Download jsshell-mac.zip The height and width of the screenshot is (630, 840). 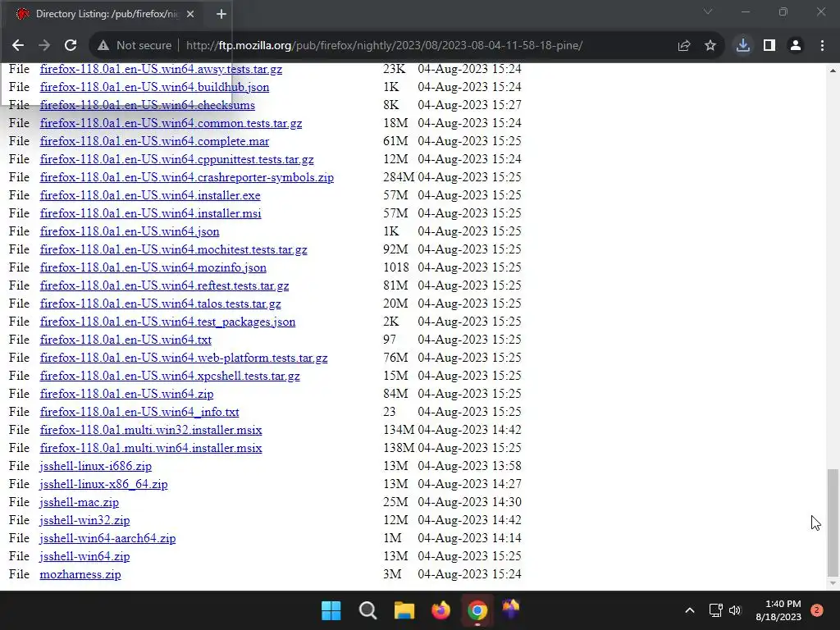(80, 503)
